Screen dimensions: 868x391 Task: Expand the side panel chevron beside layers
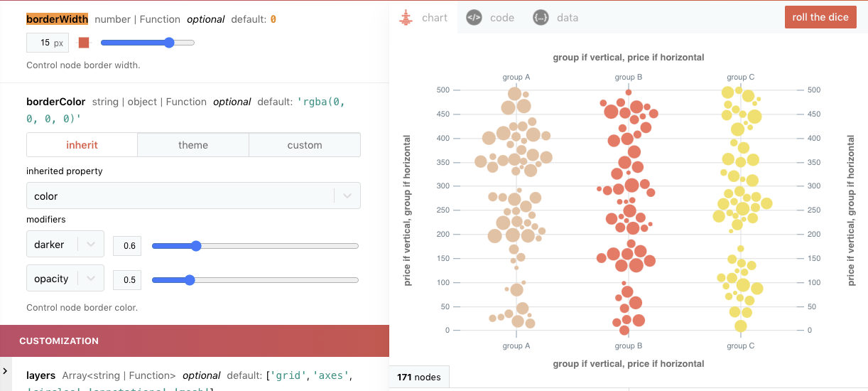coord(5,370)
